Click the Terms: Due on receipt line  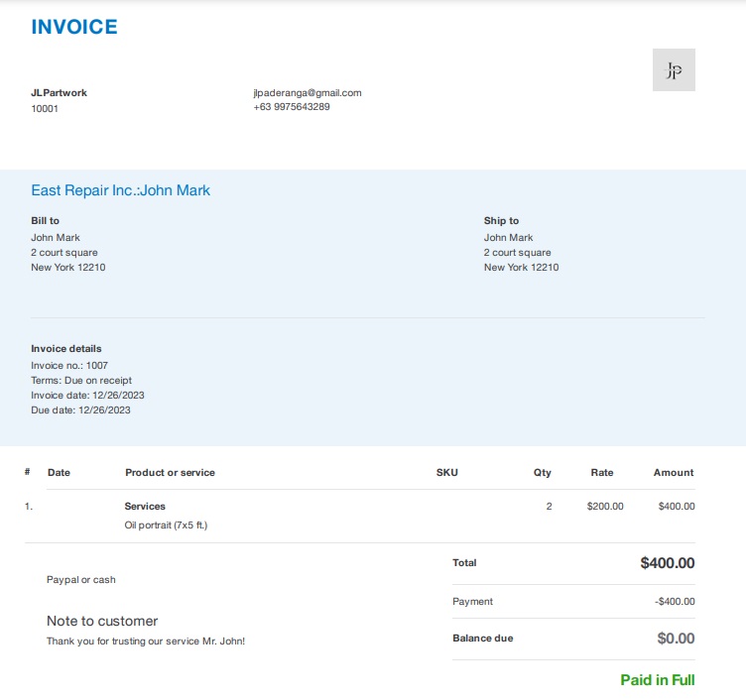click(81, 381)
